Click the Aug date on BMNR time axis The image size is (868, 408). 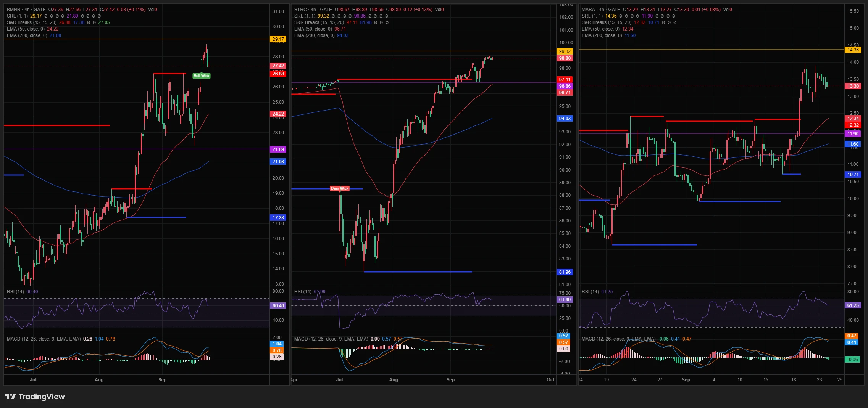99,380
